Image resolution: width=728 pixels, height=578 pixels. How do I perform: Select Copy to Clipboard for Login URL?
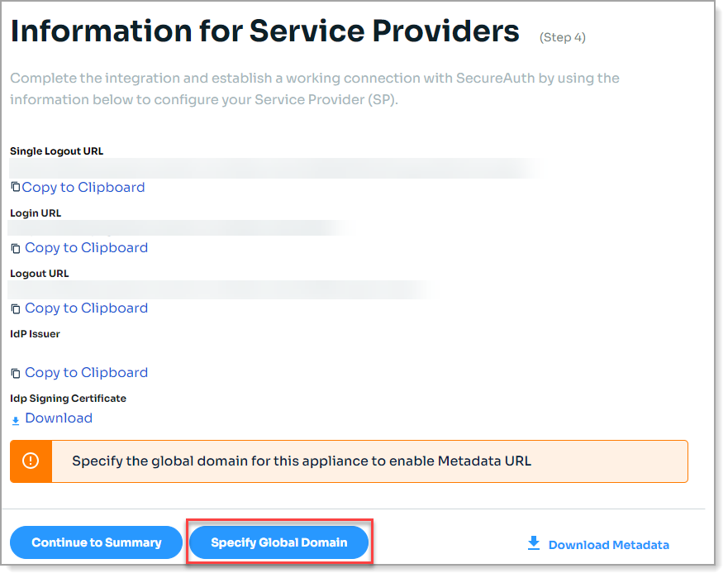pos(85,247)
